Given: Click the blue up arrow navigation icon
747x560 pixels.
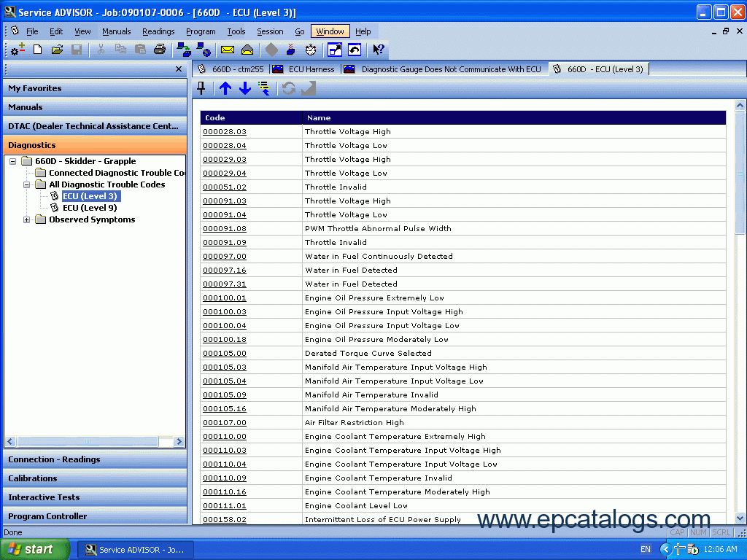Looking at the screenshot, I should pos(225,88).
